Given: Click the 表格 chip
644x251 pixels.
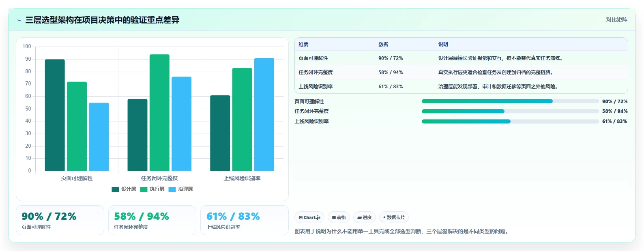Looking at the screenshot, I should click(339, 217).
